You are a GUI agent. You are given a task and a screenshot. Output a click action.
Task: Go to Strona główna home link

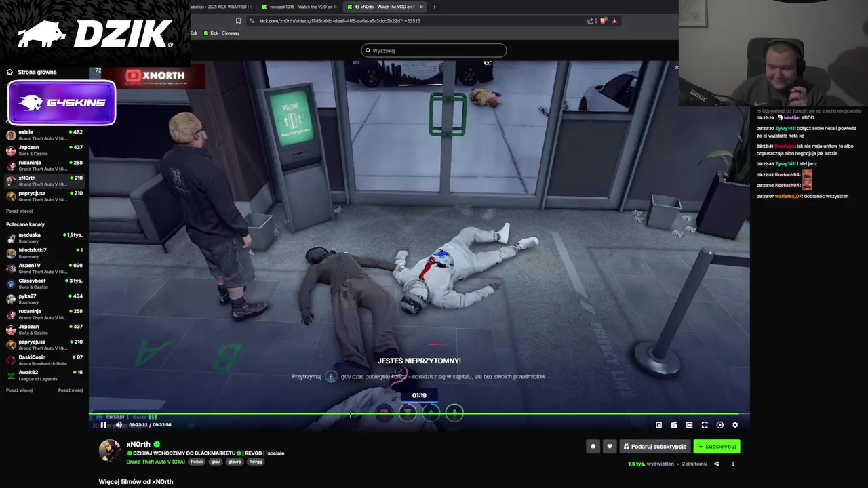[x=37, y=72]
